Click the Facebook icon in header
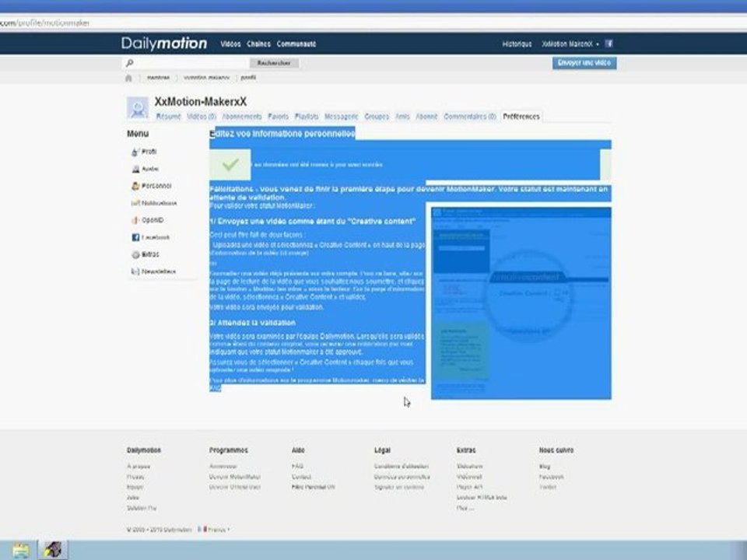Image resolution: width=747 pixels, height=560 pixels. [608, 44]
